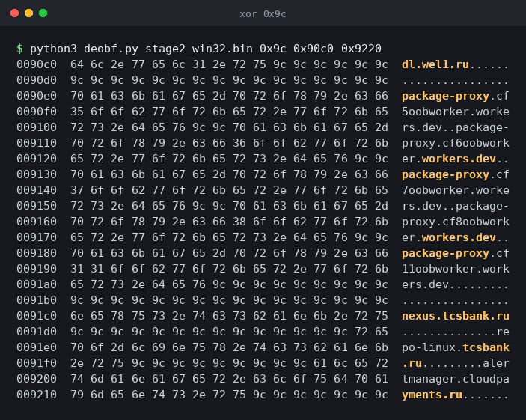Click the red close window button
The image size is (526, 420).
(x=14, y=13)
